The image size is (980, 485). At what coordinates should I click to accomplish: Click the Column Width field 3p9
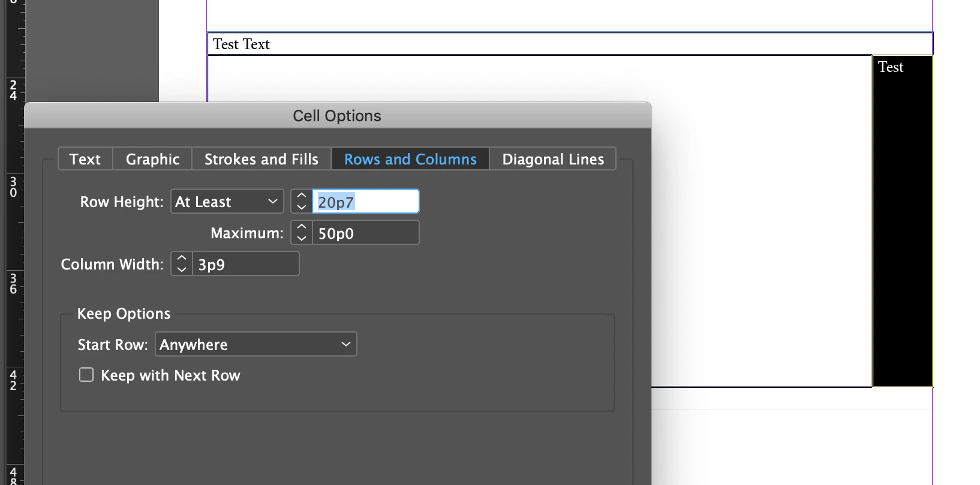tap(246, 264)
